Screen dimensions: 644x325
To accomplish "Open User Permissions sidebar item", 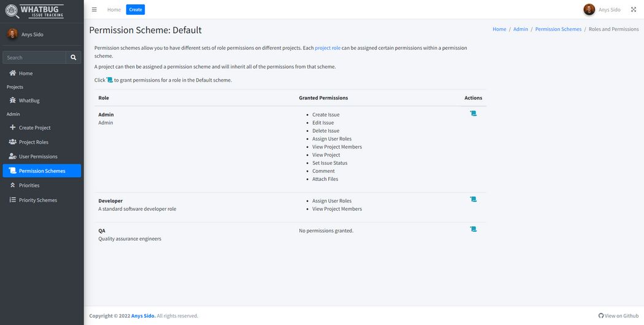I will click(x=38, y=156).
